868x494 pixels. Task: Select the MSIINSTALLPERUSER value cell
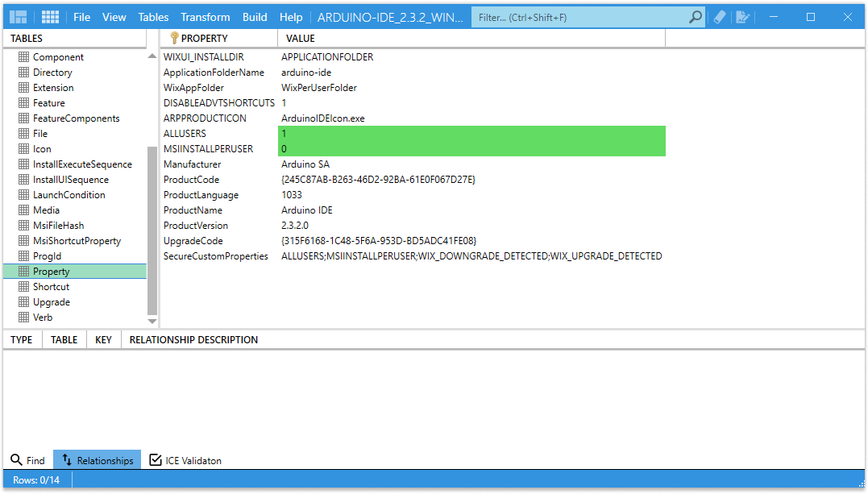click(x=471, y=148)
